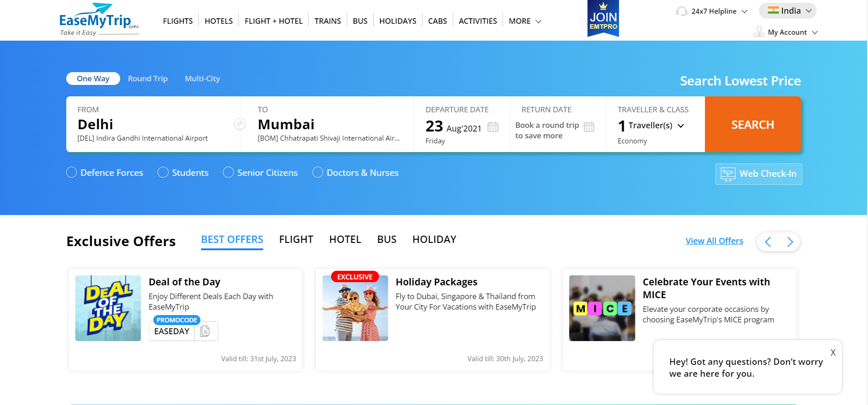868x405 pixels.
Task: Open the FLIGHT + HOTEL menu item
Action: pyautogui.click(x=274, y=21)
